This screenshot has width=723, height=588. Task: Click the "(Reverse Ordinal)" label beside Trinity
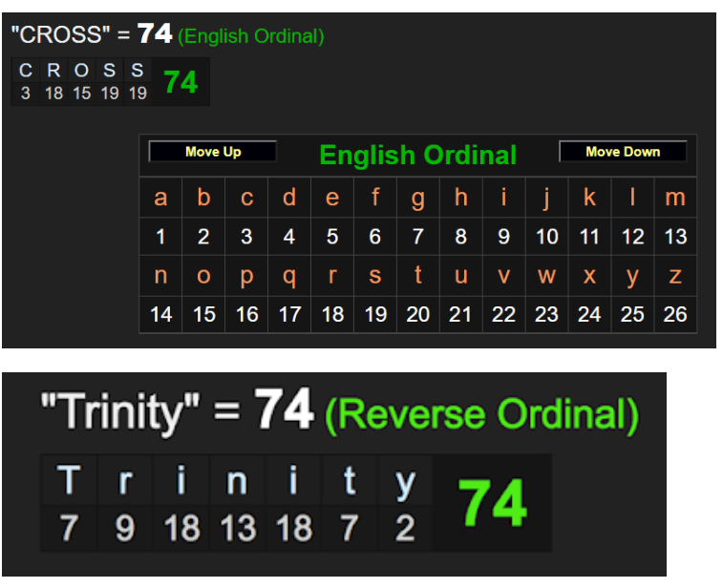481,413
